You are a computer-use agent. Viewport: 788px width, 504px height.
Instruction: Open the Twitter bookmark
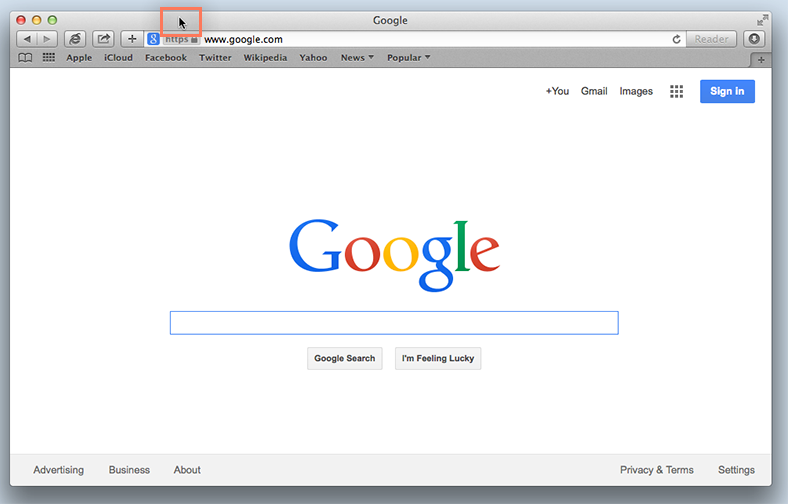[215, 58]
